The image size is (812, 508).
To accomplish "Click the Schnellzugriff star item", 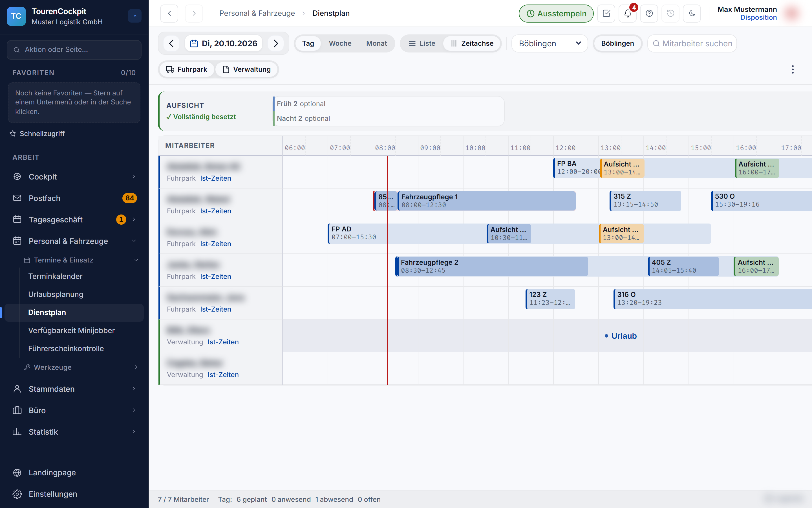I will click(37, 133).
